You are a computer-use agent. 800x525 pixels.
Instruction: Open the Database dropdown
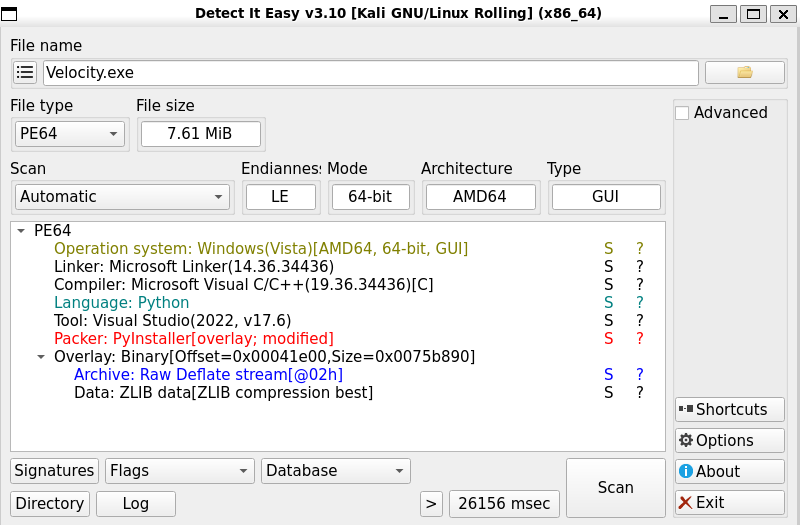pyautogui.click(x=335, y=471)
